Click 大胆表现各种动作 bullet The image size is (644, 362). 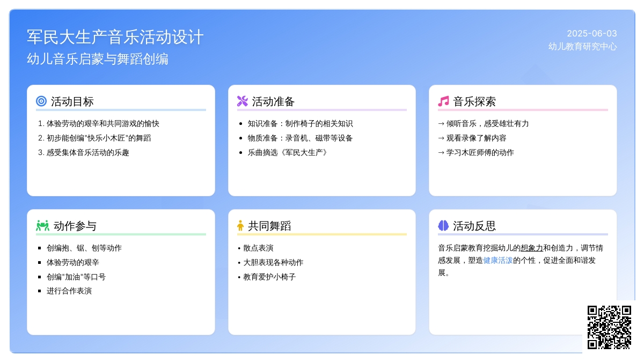pyautogui.click(x=270, y=262)
